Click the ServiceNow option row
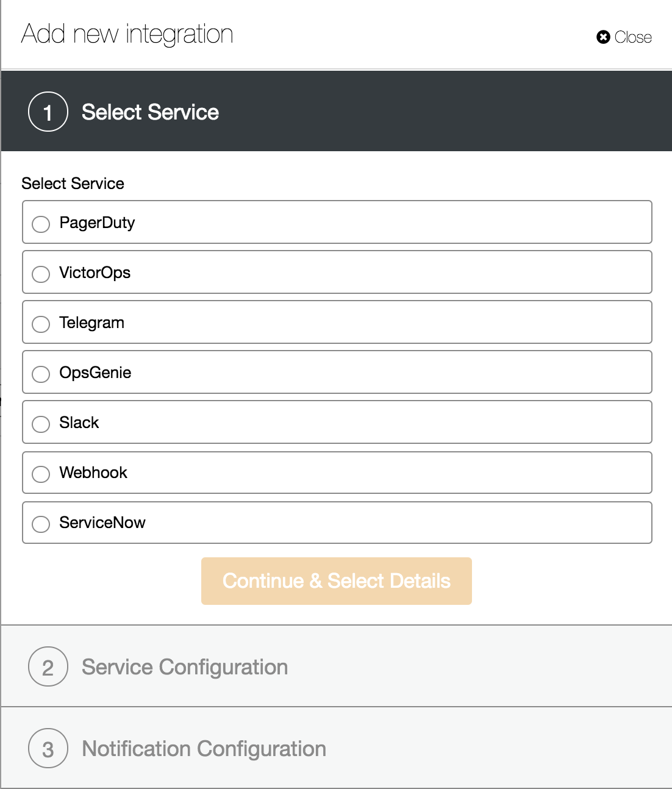 [x=337, y=523]
